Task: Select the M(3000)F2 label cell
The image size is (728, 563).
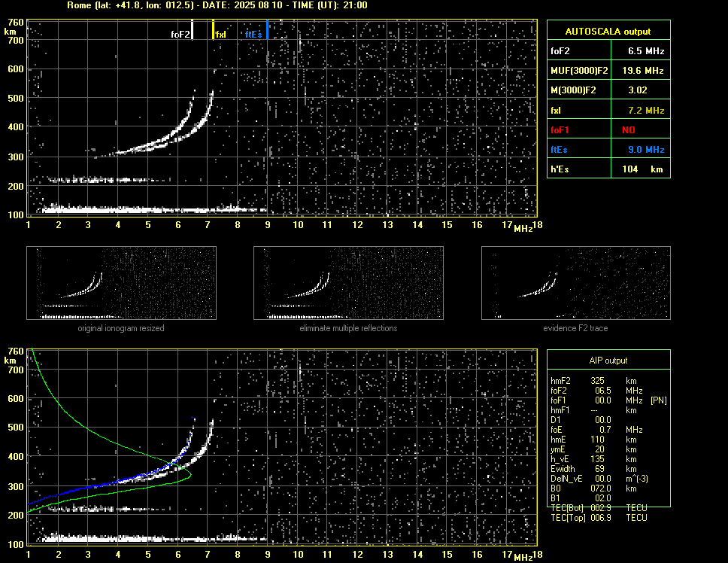Action: (x=579, y=90)
